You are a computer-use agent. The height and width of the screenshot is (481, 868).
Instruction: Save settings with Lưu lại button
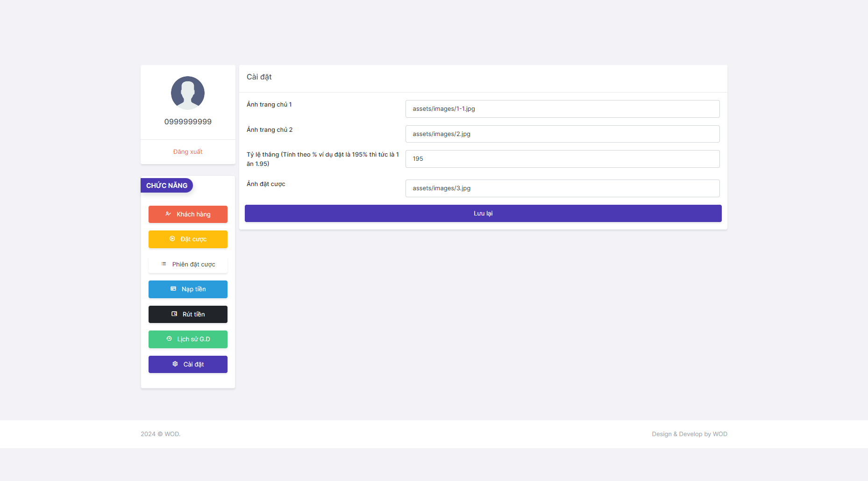pos(483,214)
